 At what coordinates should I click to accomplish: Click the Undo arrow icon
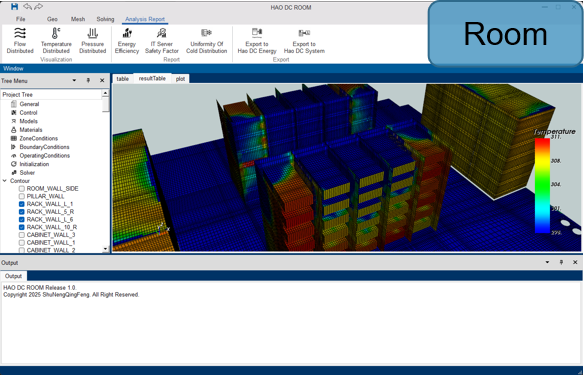coord(27,6)
